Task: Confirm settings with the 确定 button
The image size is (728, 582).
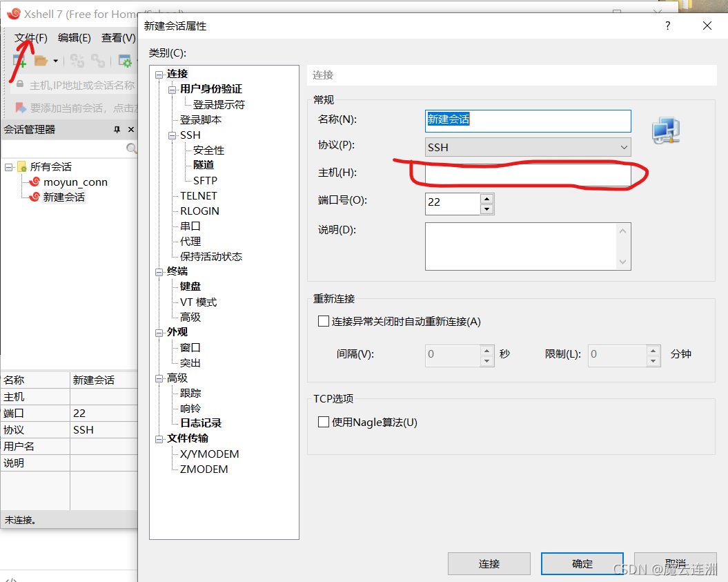Action: click(582, 563)
